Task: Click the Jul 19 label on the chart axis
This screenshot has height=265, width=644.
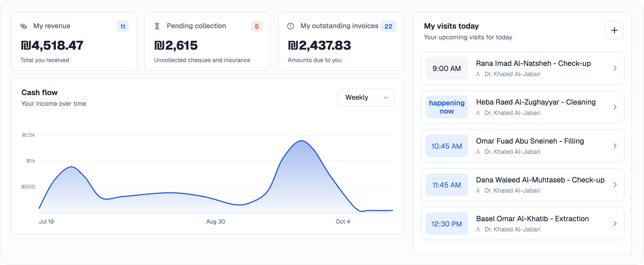Action: tap(46, 221)
